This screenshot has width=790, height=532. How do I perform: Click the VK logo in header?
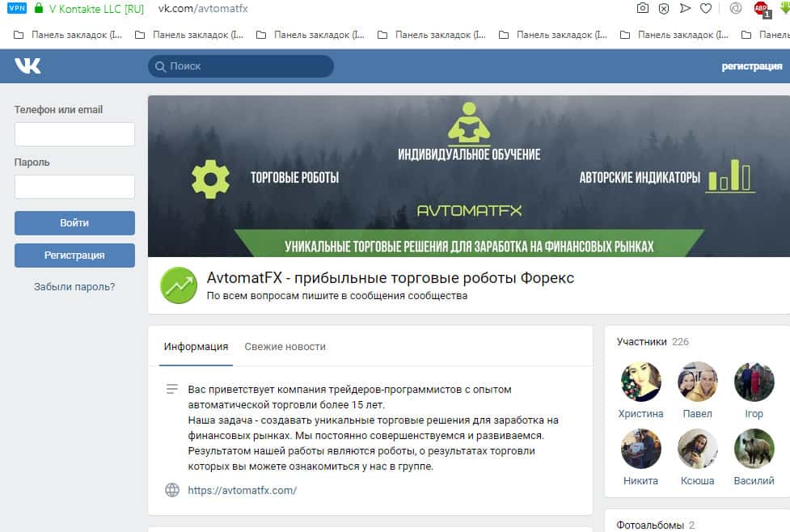point(27,66)
